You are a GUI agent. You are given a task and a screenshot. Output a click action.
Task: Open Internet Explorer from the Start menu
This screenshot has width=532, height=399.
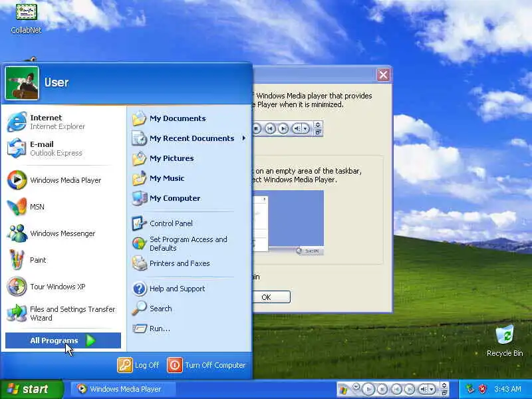[63, 122]
